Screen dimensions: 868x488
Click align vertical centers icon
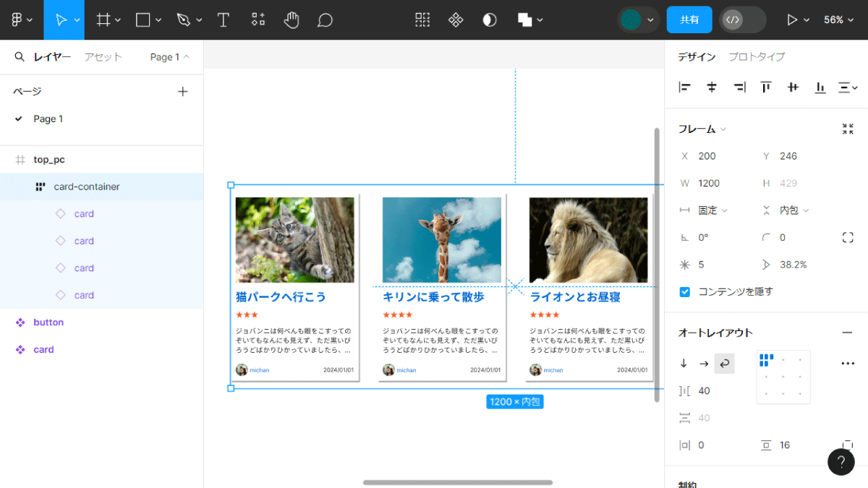coord(793,87)
